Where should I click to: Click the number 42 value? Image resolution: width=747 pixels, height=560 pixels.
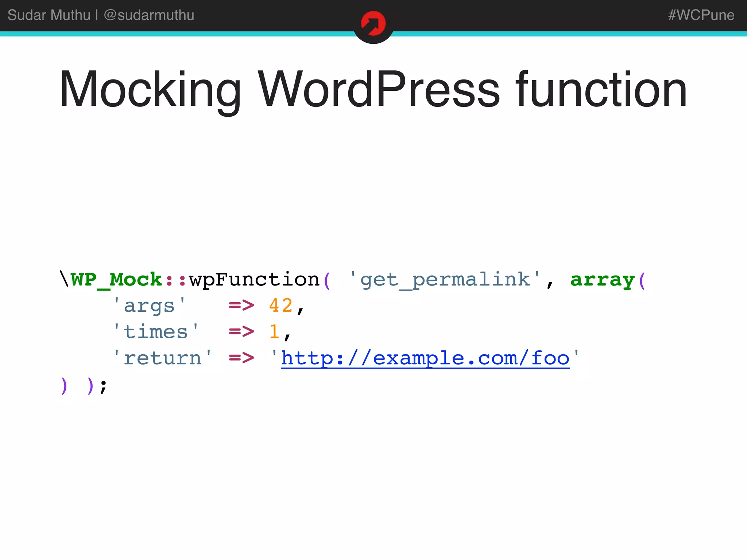281,306
